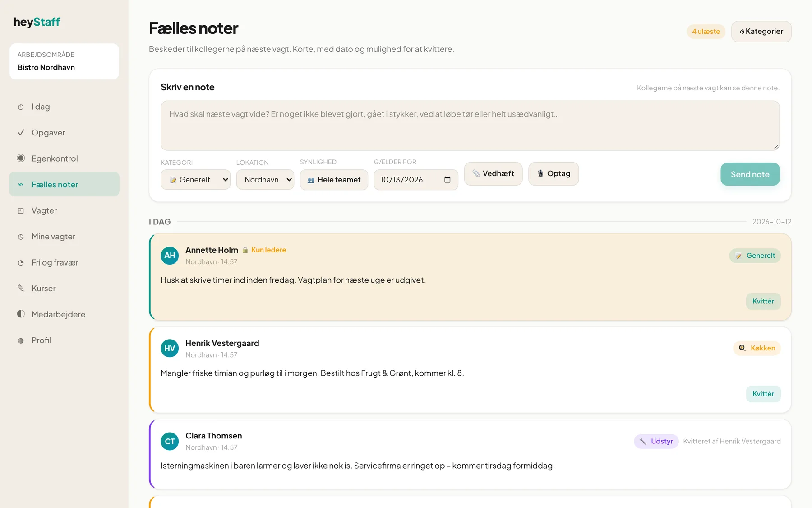Click the CT avatar of Clara Thomsen

(170, 442)
